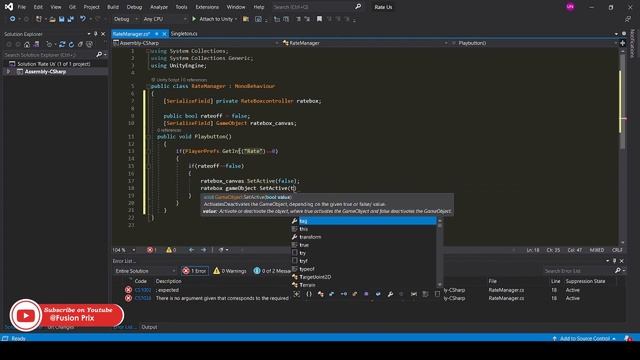
Task: Click the purple cube IntelliSense filter icon
Action: tap(366, 294)
